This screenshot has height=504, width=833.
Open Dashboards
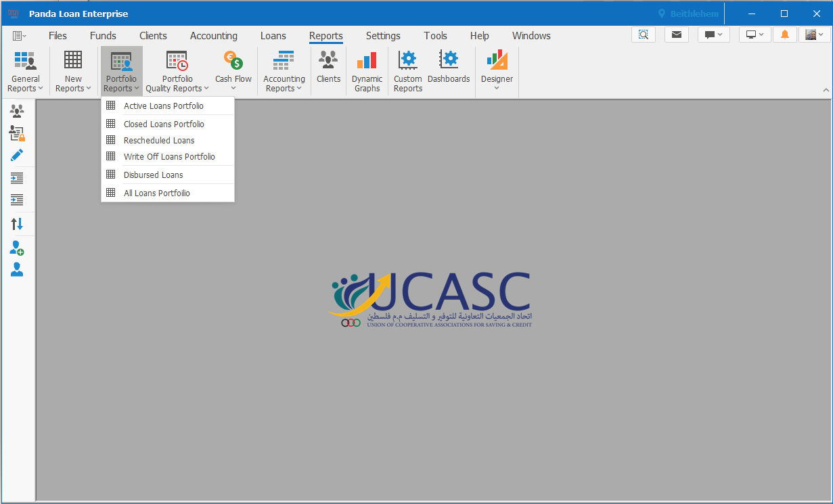tap(449, 68)
